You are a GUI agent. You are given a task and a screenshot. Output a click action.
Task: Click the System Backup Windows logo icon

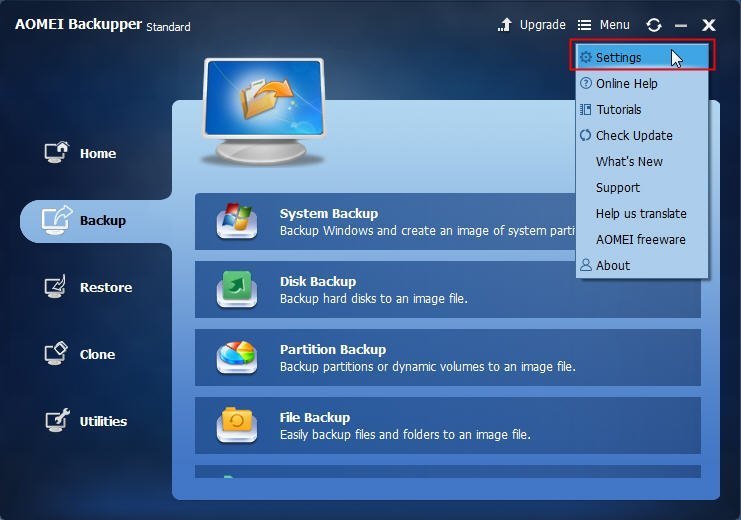click(x=237, y=221)
